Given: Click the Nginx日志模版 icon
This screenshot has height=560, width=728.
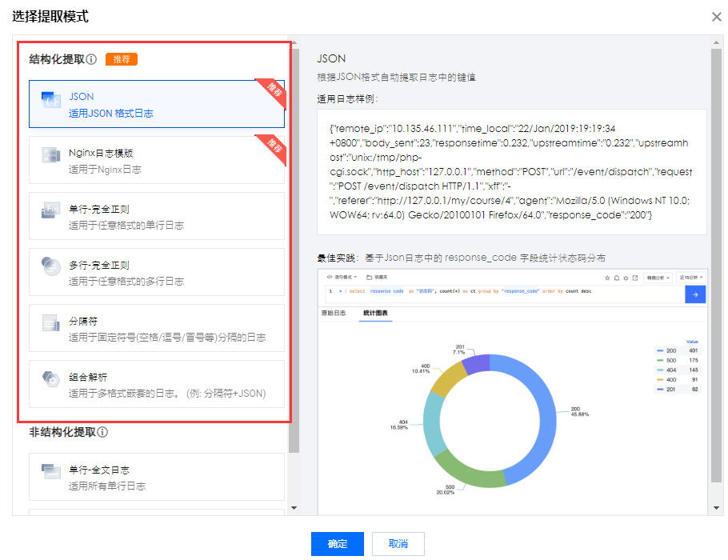Looking at the screenshot, I should [x=50, y=160].
